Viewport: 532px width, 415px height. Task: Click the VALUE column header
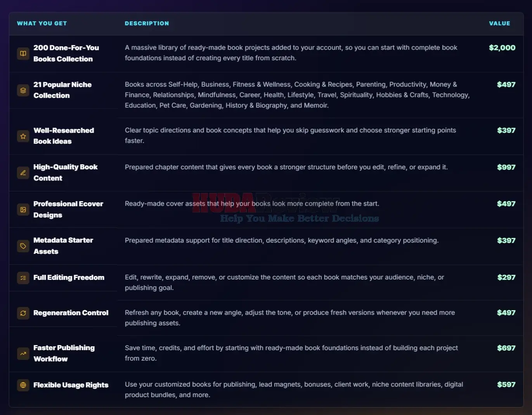tap(499, 23)
